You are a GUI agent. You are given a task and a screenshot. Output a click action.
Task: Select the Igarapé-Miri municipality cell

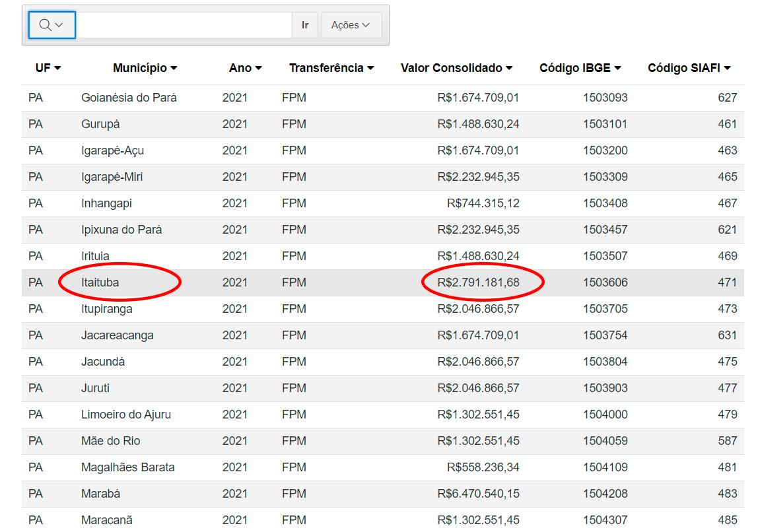(112, 177)
